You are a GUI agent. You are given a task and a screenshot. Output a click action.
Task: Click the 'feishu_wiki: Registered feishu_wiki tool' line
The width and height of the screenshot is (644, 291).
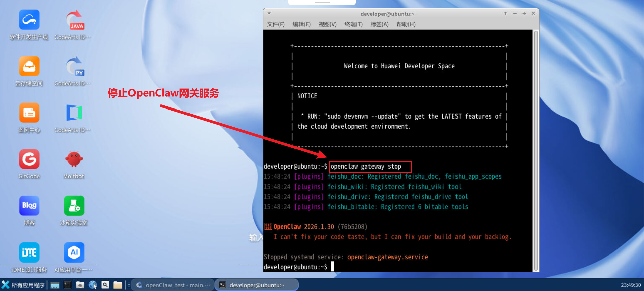pyautogui.click(x=394, y=187)
